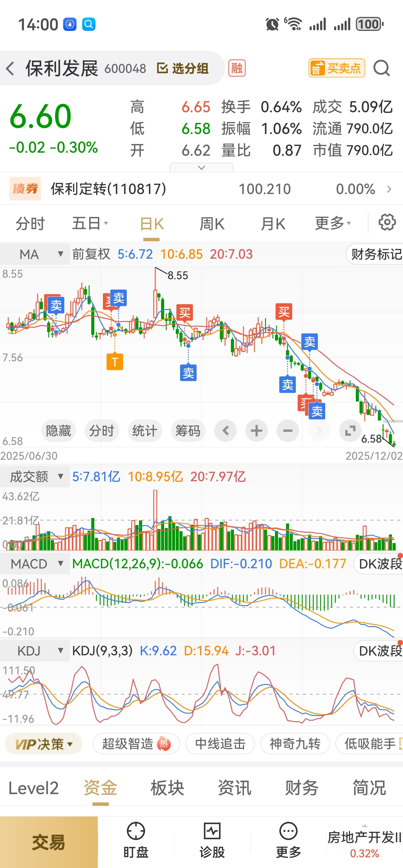This screenshot has width=403, height=868.
Task: Select the 日K tab
Action: [152, 223]
